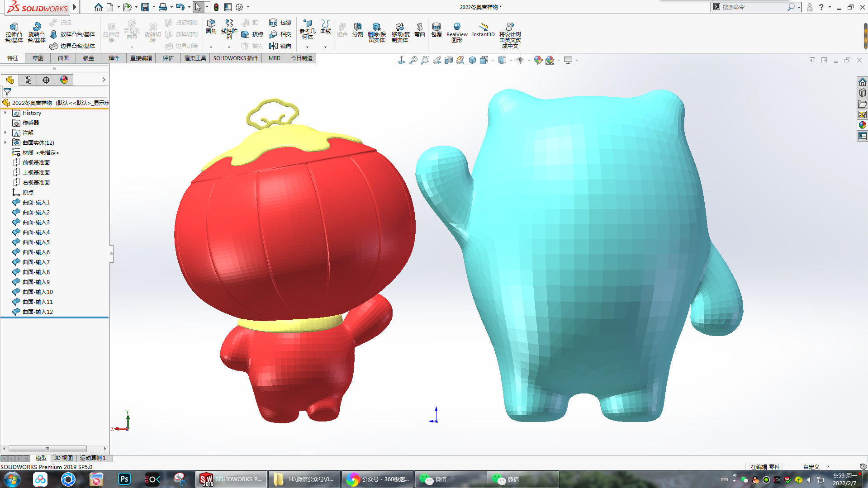The height and width of the screenshot is (488, 868).
Task: Switch to the 草图 sketch ribbon tab
Action: coord(38,58)
